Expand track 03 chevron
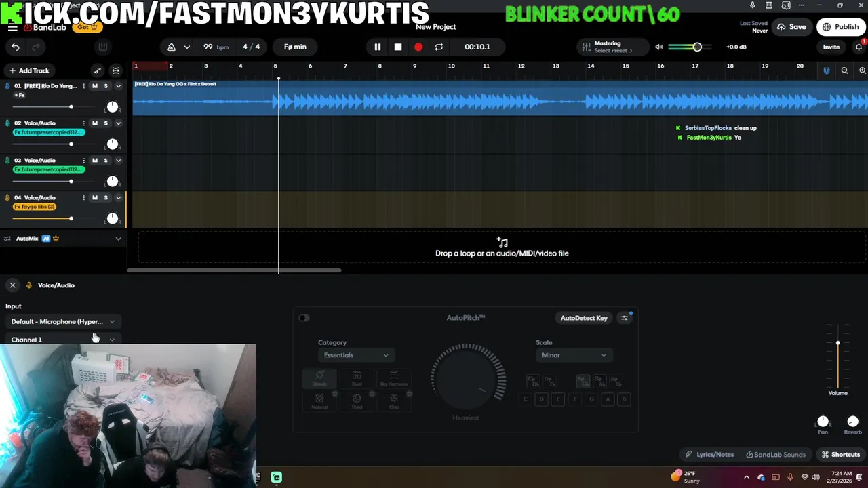The image size is (868, 488). (118, 161)
